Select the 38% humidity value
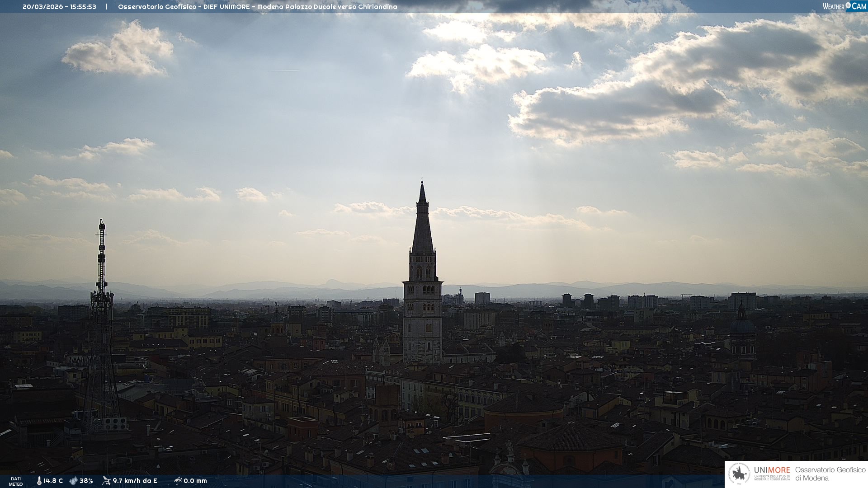Screen dimensions: 868x488 tap(86, 481)
